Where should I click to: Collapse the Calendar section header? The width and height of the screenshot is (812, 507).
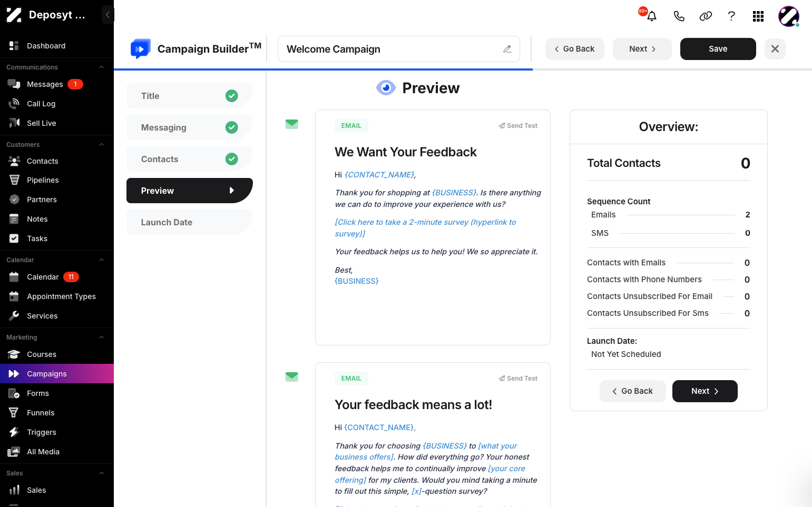[x=102, y=260]
